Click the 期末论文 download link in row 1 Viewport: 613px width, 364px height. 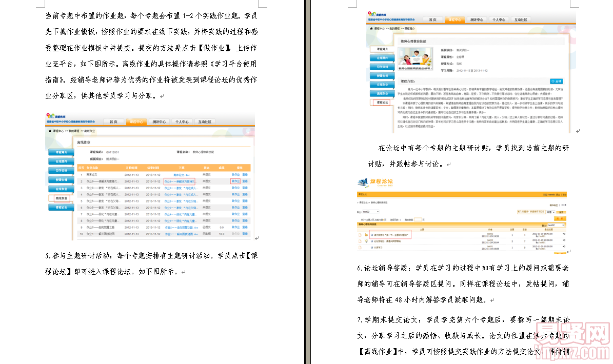182,175
